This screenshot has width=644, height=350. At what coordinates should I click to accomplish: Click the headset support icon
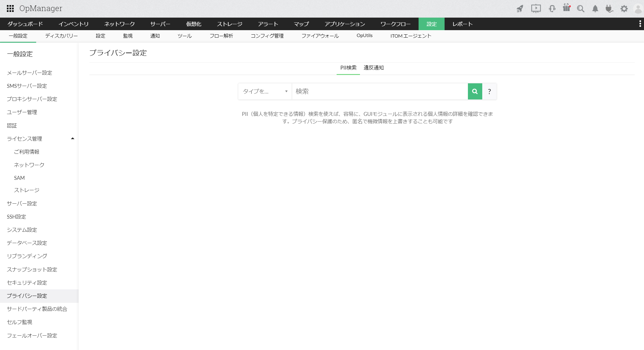click(x=552, y=9)
